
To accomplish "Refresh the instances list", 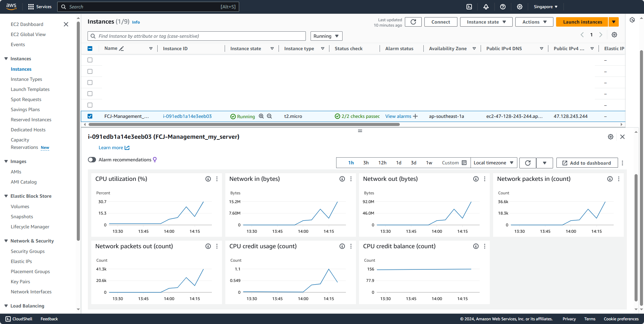I will (413, 22).
